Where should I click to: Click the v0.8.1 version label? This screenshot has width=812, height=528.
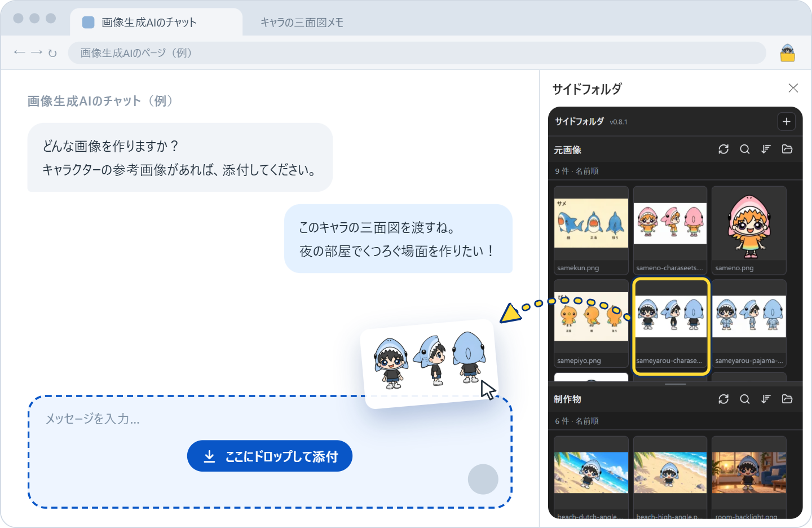tap(618, 122)
